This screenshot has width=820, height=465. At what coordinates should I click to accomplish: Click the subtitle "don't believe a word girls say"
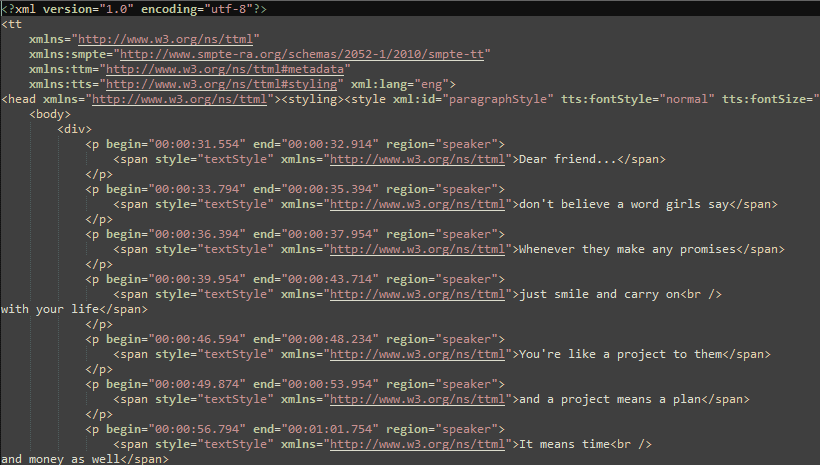[623, 204]
